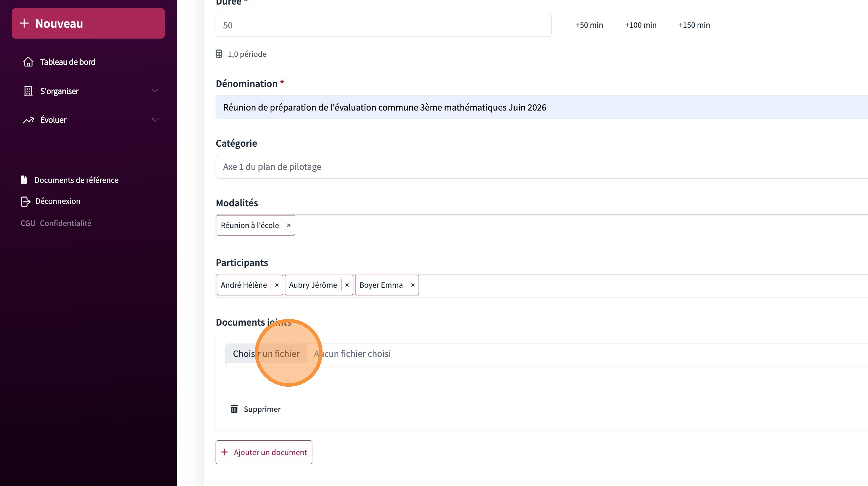Click Ajouter un document button

pyautogui.click(x=264, y=452)
